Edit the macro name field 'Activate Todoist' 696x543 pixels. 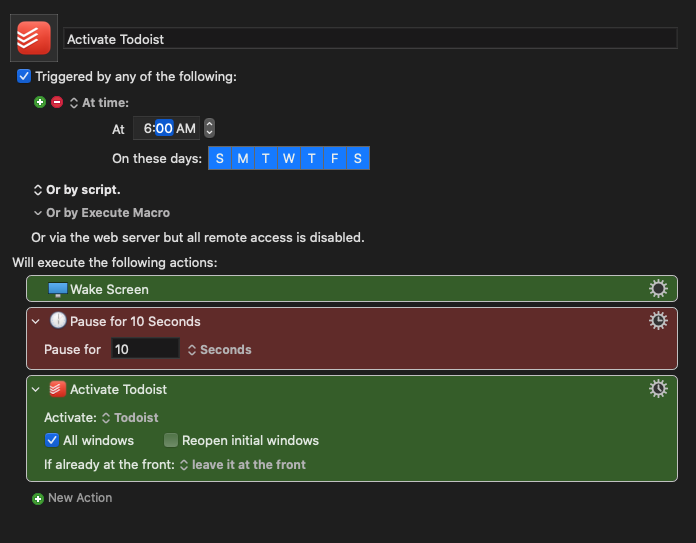370,39
